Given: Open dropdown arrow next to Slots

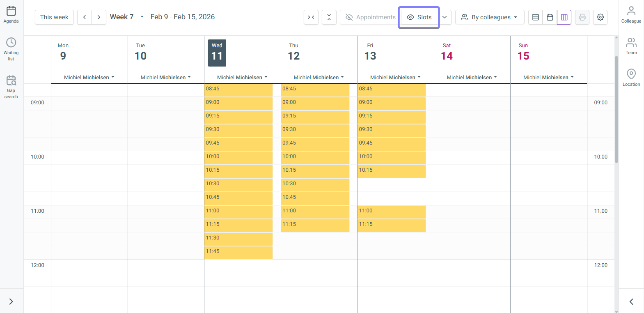Looking at the screenshot, I should tap(445, 17).
